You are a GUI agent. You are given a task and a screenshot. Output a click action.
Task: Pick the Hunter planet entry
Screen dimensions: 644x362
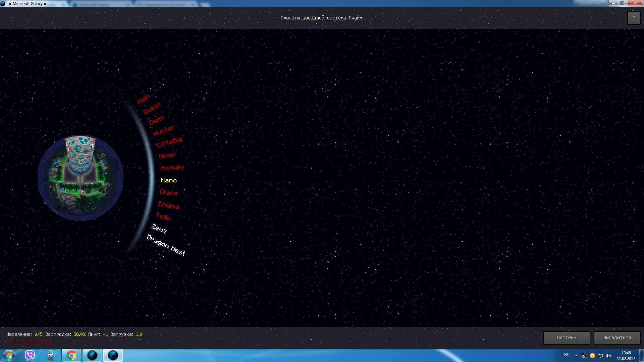pos(163,131)
